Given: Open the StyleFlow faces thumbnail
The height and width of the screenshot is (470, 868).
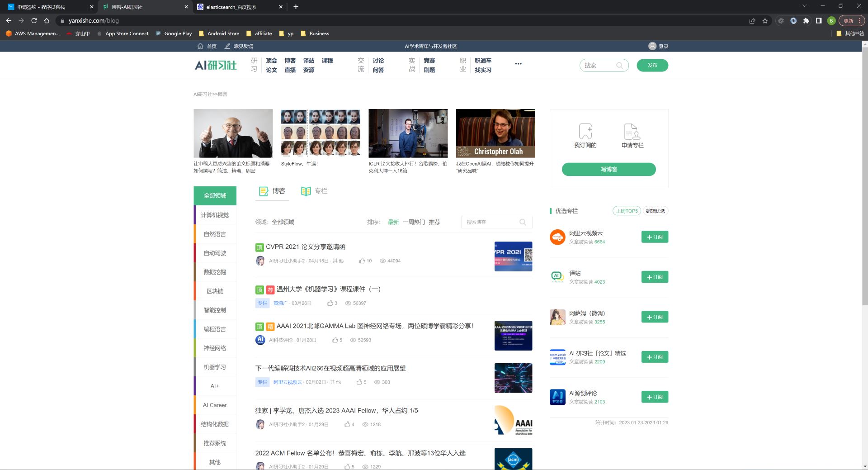Looking at the screenshot, I should pyautogui.click(x=321, y=133).
